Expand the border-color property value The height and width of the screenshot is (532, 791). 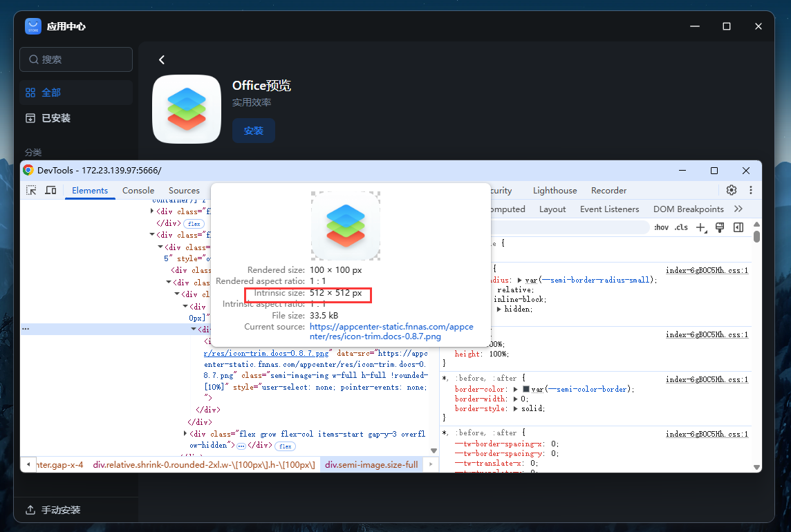point(516,389)
